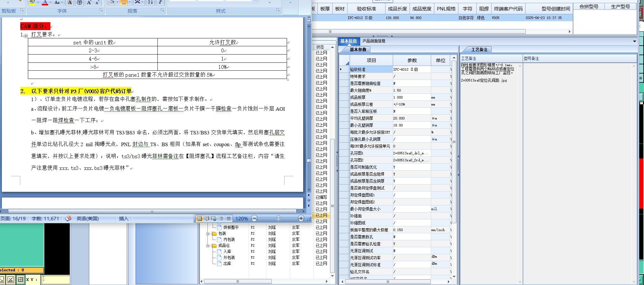This screenshot has height=285, width=644.
Task: Open the highlight color dropdown arrow
Action: pos(38,2)
